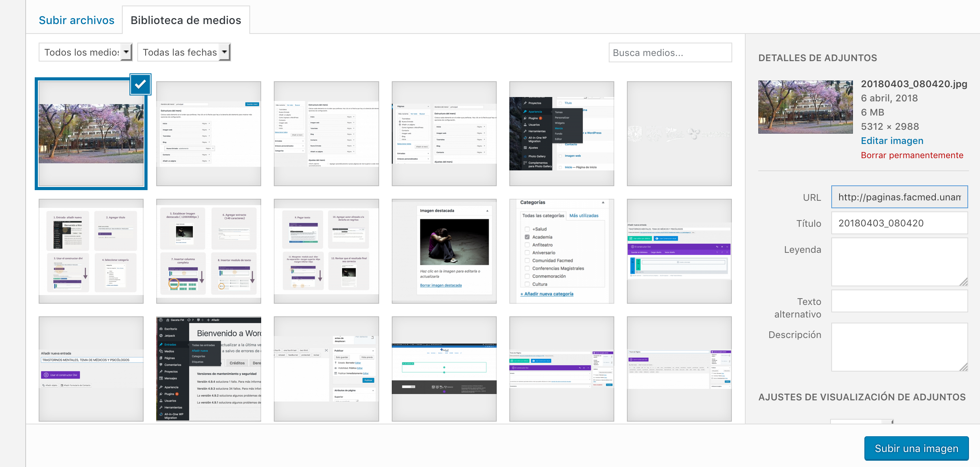980x467 pixels.
Task: Click into the Leyenda textarea
Action: pos(899,261)
